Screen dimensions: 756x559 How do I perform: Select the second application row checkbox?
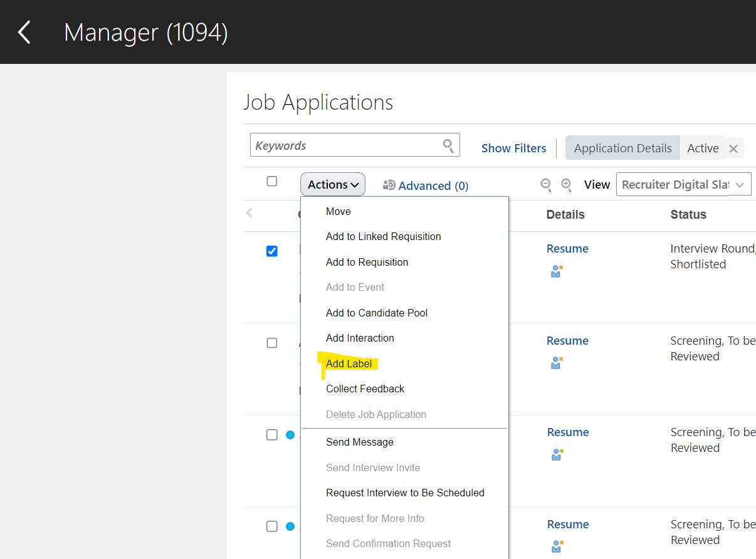point(271,343)
